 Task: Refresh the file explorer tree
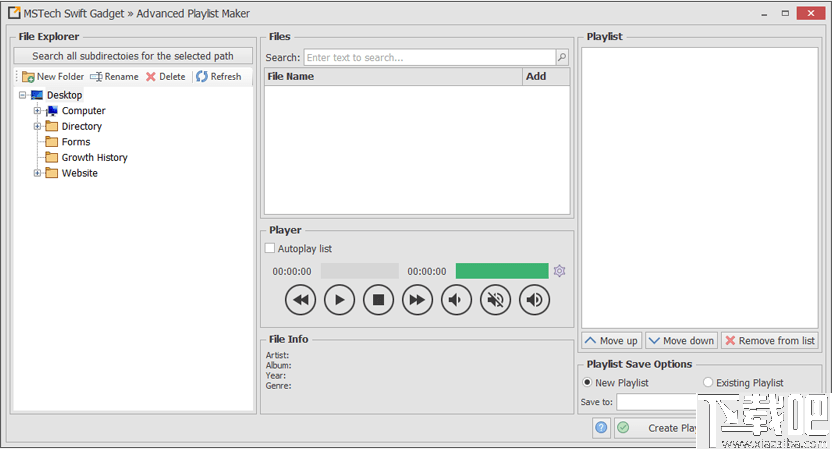click(x=219, y=76)
